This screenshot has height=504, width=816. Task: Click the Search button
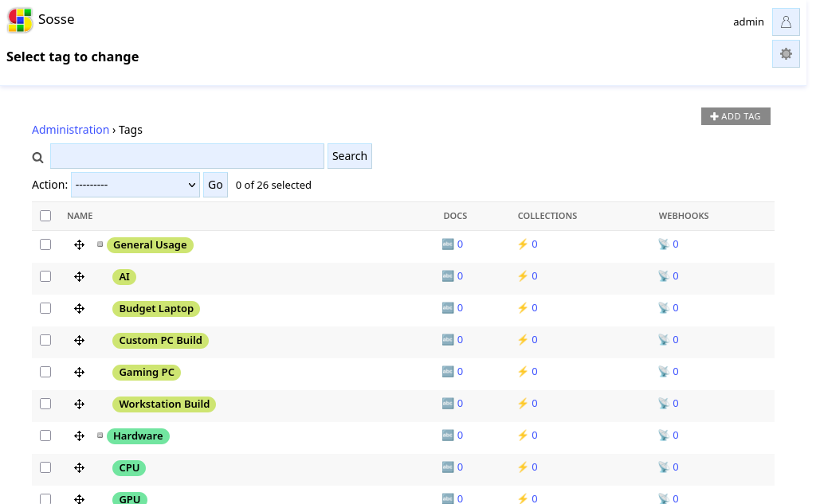(x=350, y=156)
